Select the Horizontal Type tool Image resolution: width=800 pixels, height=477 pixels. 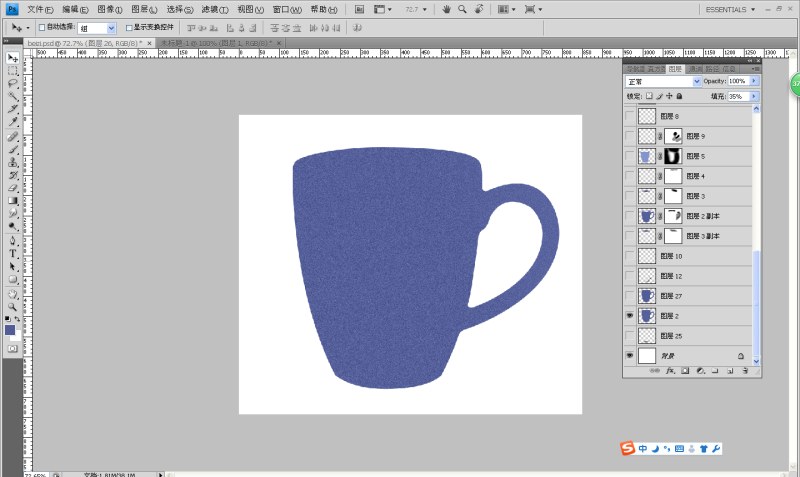(x=13, y=253)
